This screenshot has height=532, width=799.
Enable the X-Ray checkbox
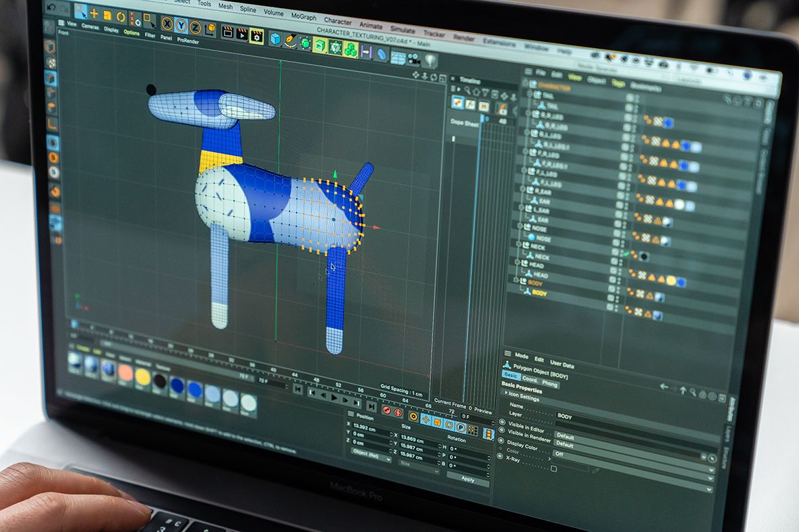(553, 468)
